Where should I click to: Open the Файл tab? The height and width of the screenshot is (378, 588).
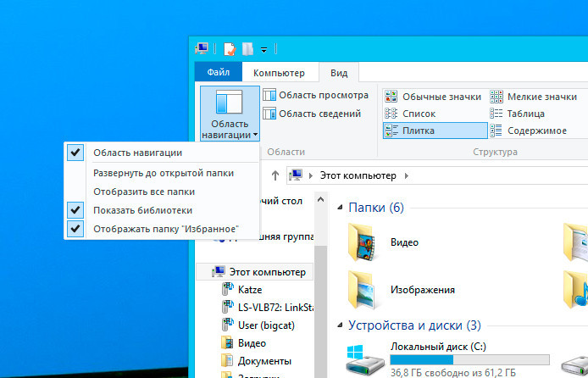[x=219, y=73]
